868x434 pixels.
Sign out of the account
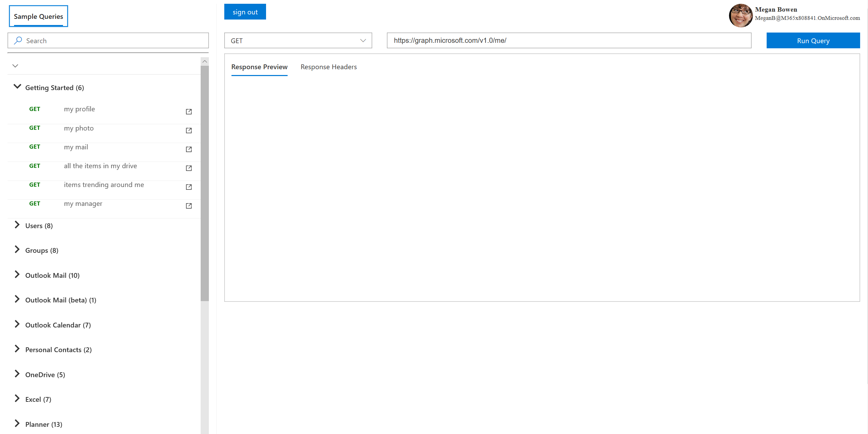(245, 11)
